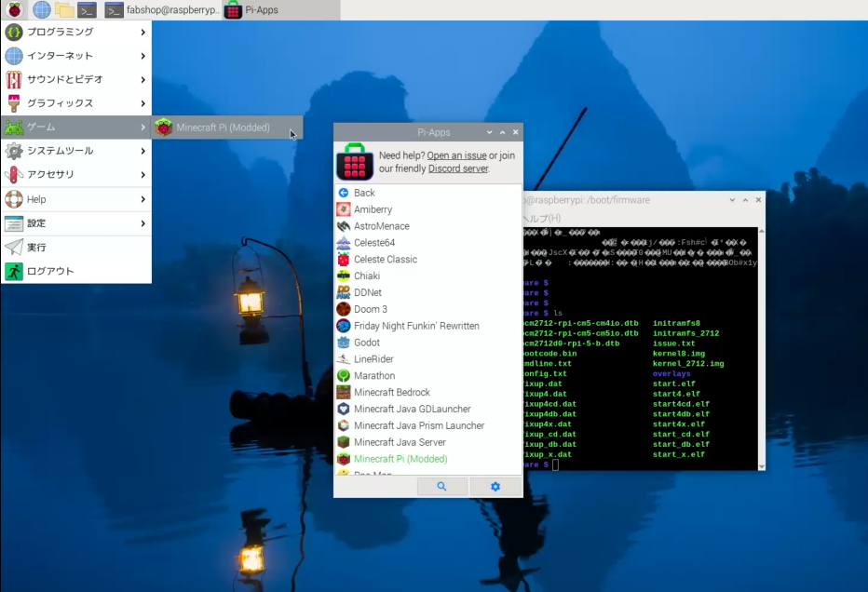Launch Minecraft Pi (Modded) from ゲーム submenu
The width and height of the screenshot is (868, 592).
(x=227, y=128)
